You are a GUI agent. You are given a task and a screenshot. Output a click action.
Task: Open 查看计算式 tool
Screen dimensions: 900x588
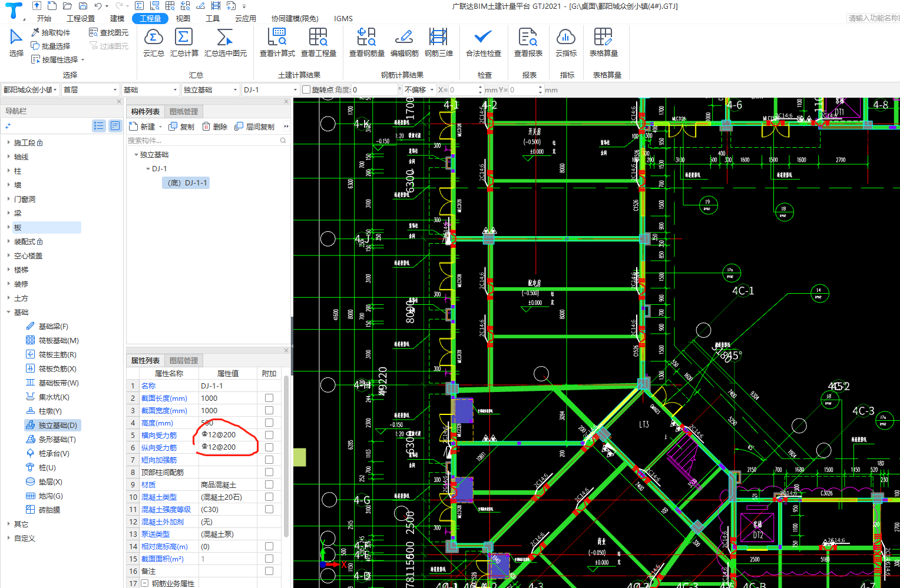(x=277, y=42)
